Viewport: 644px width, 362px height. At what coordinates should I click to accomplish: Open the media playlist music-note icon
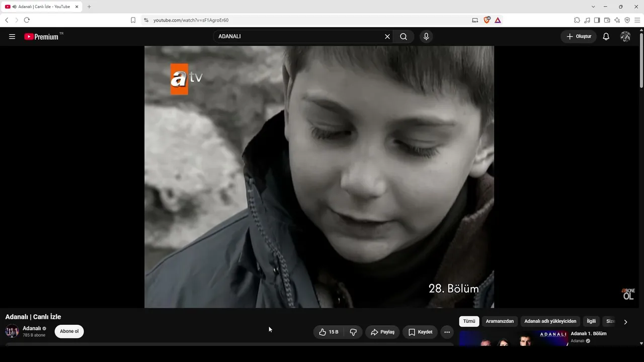pos(587,20)
